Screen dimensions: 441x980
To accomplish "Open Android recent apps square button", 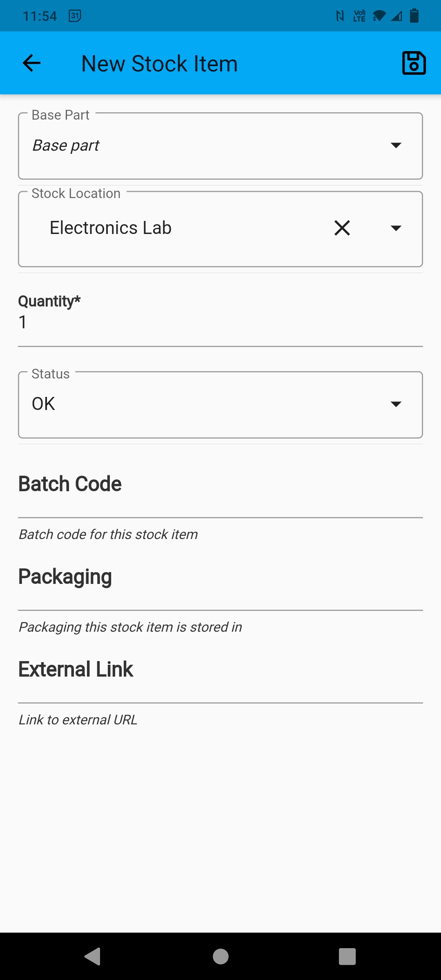I will [x=347, y=956].
